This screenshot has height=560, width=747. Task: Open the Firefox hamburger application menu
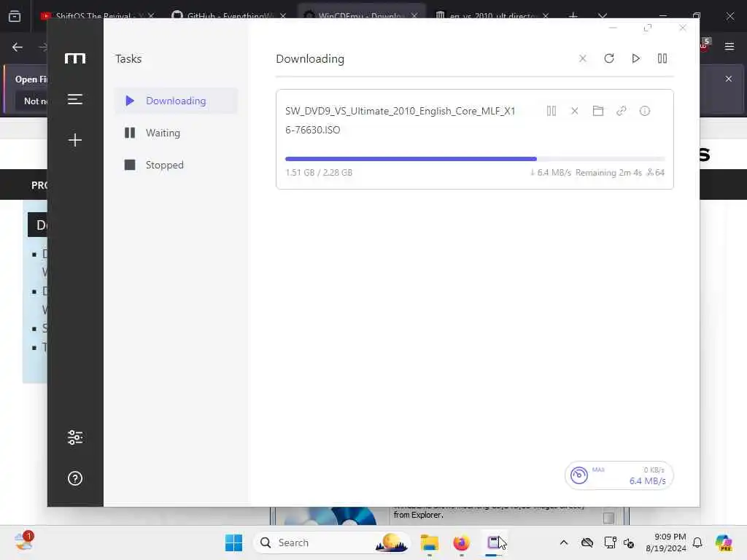[x=729, y=46]
